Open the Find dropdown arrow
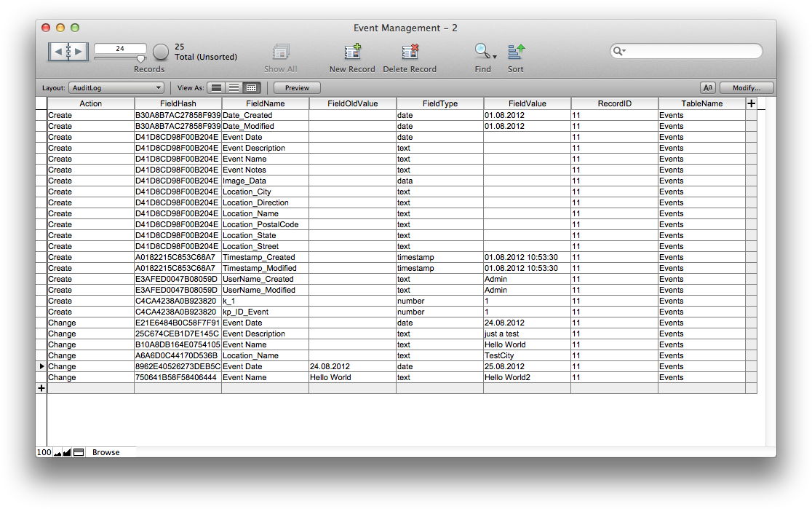Viewport: 812px width, 509px height. pyautogui.click(x=495, y=57)
